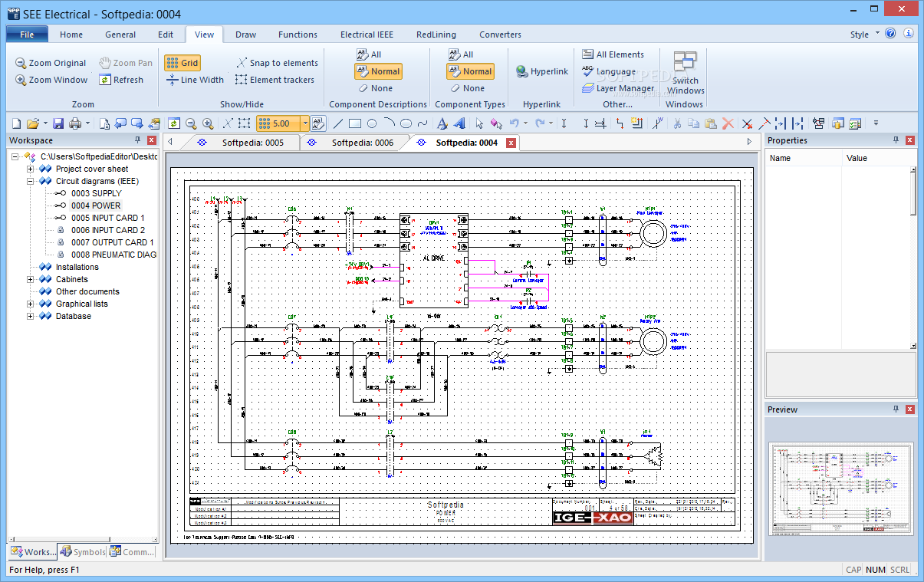This screenshot has width=924, height=582.
Task: Set Component Types to None
Action: [x=466, y=88]
